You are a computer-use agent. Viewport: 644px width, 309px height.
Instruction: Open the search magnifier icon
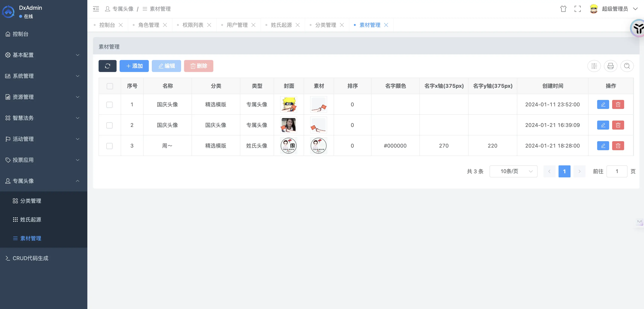[x=627, y=66]
